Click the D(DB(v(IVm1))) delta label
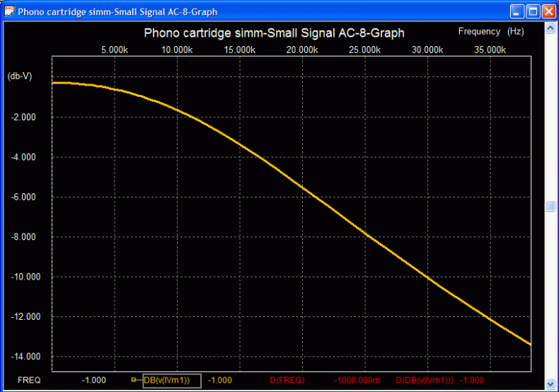The height and width of the screenshot is (392, 559). (x=425, y=380)
